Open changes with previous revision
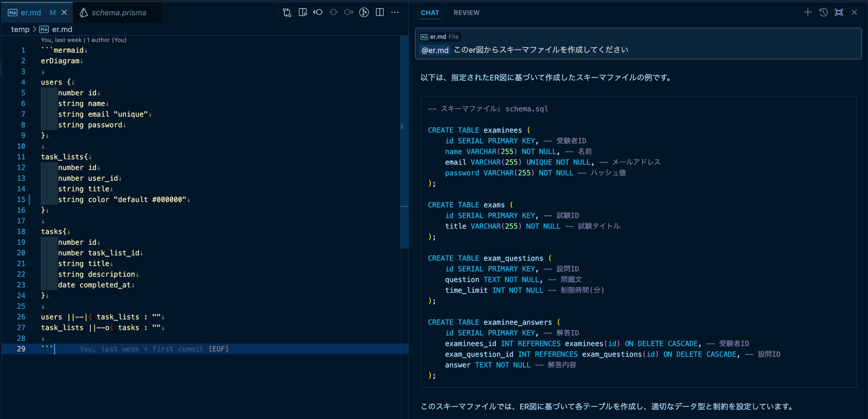This screenshot has height=419, width=868. coord(318,12)
